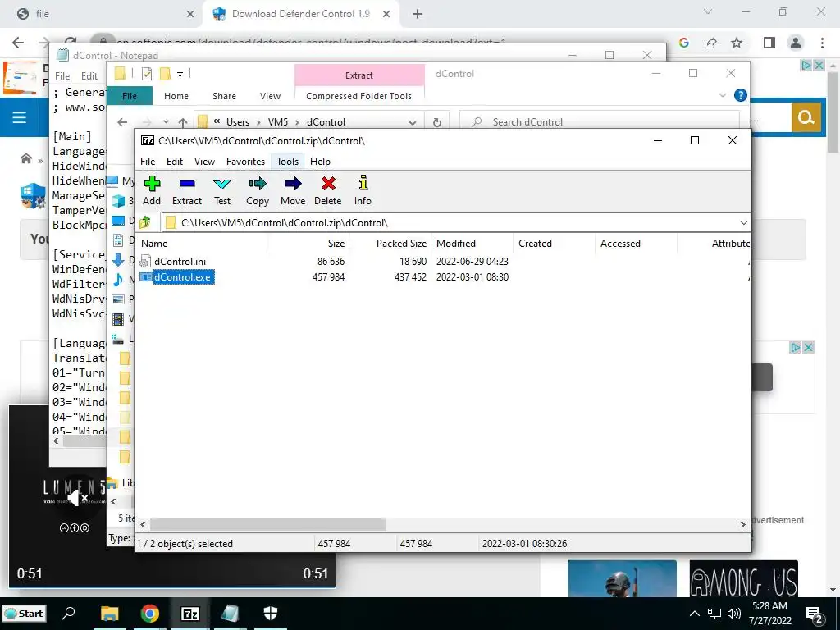Open the Softonic hamburger menu
Viewport: 840px width, 630px height.
point(20,117)
